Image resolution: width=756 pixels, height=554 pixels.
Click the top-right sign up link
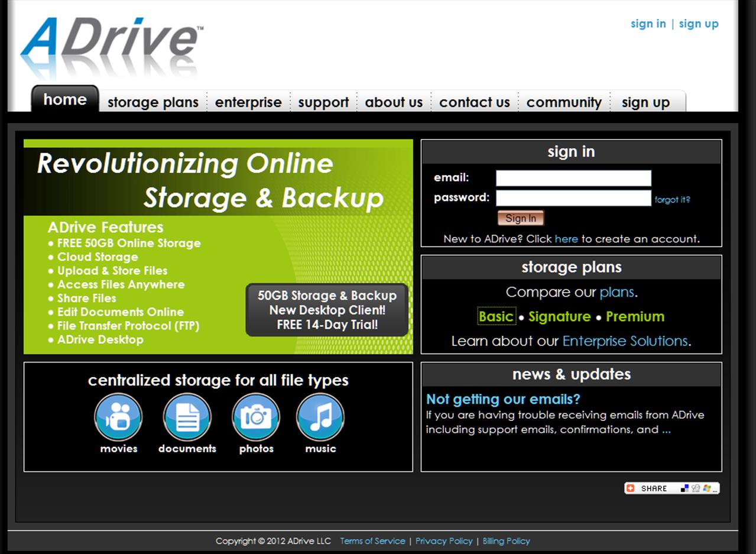(699, 24)
